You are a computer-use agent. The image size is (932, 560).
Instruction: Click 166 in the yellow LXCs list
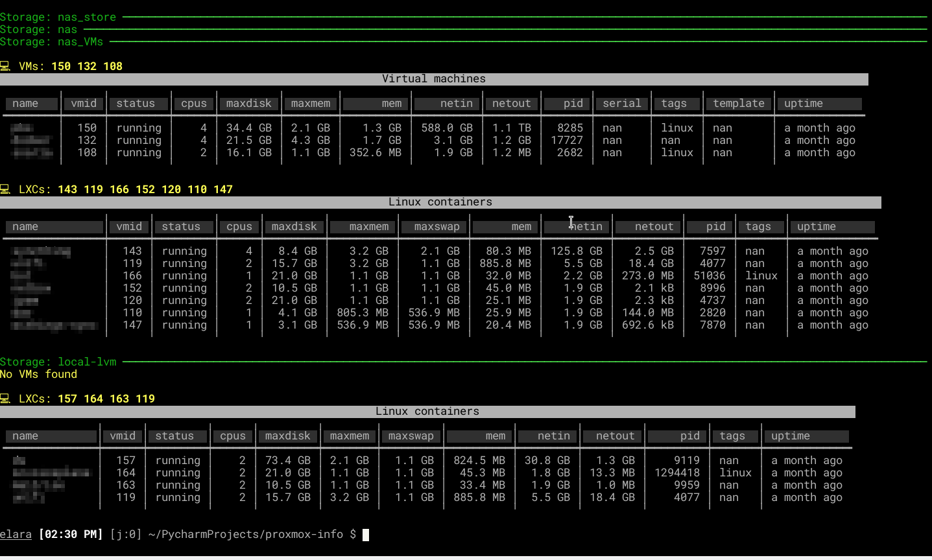[x=119, y=189]
